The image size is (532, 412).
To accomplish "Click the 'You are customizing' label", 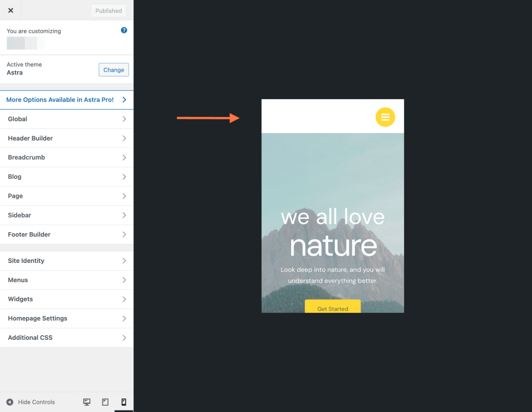I will click(34, 31).
